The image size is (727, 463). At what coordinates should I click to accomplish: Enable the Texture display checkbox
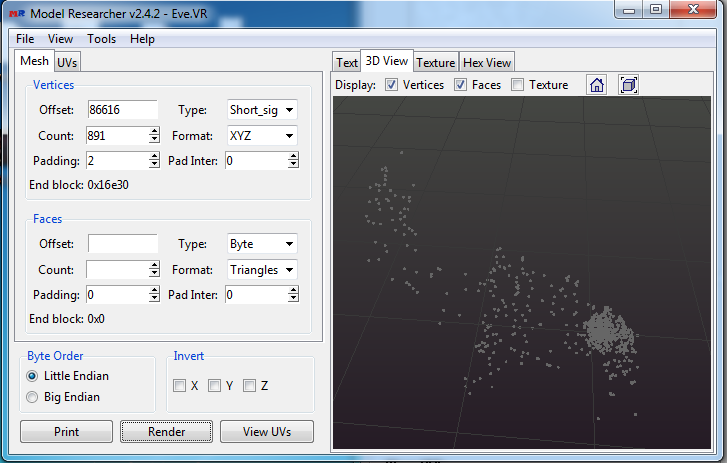[x=517, y=85]
